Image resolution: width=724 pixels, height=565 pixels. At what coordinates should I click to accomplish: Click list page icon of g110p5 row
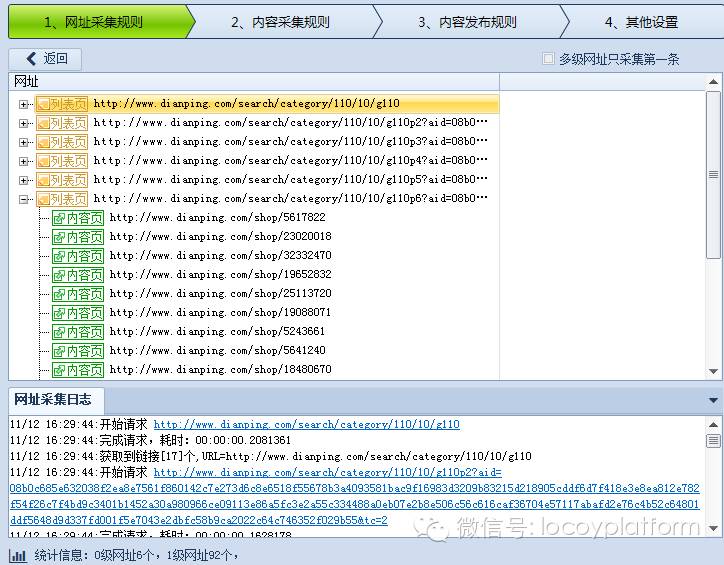coord(62,180)
